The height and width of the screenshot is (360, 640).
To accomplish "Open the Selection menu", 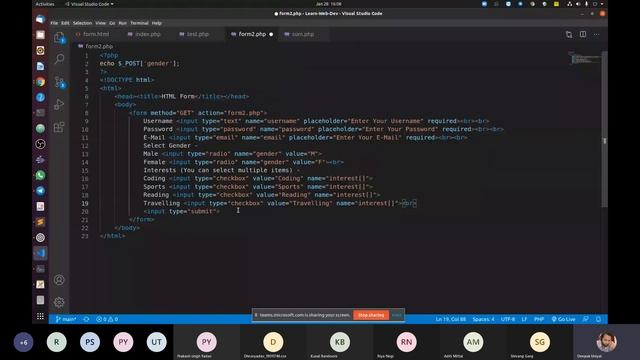I will point(82,23).
